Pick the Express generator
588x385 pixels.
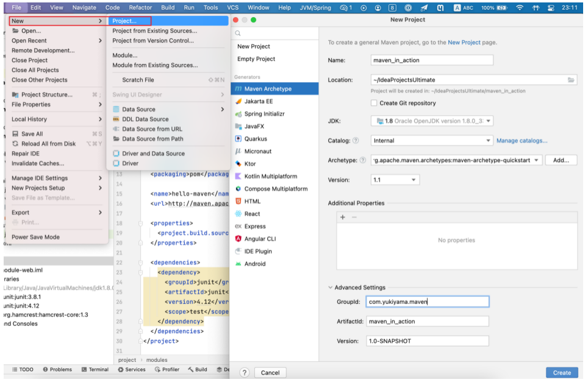[x=274, y=226]
